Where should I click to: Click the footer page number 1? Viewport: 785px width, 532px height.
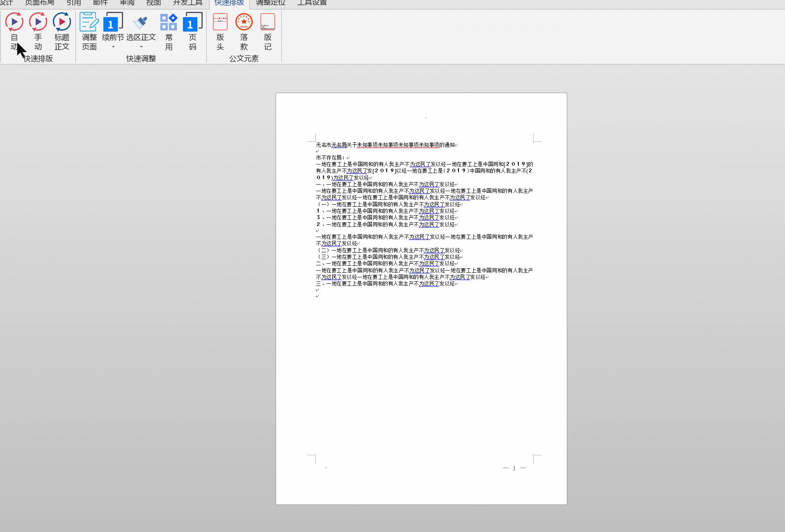click(514, 468)
